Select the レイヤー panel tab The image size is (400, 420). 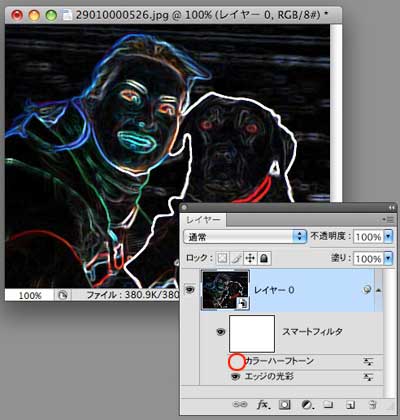coord(203,220)
